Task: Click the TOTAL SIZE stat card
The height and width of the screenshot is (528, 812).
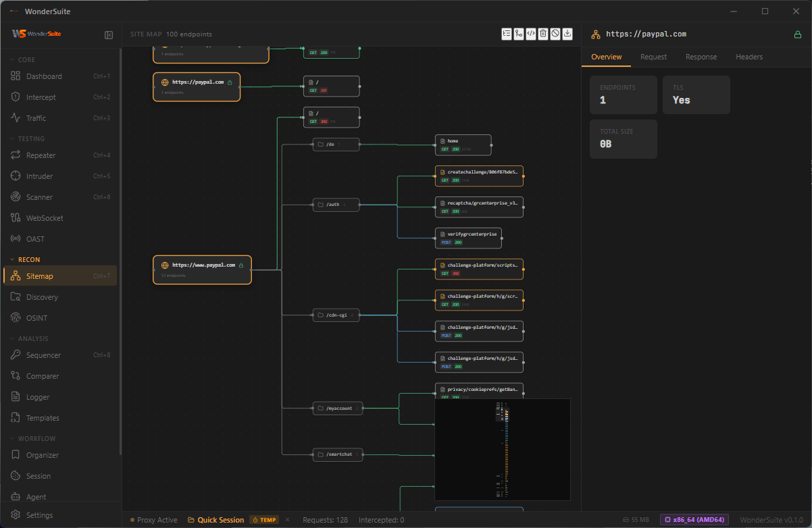Action: point(624,139)
